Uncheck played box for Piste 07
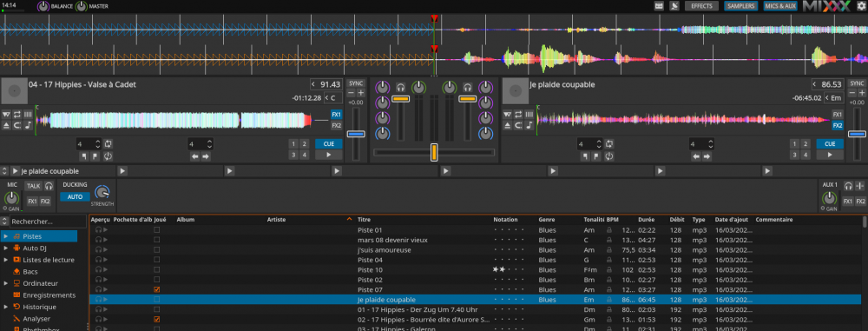 (x=156, y=289)
